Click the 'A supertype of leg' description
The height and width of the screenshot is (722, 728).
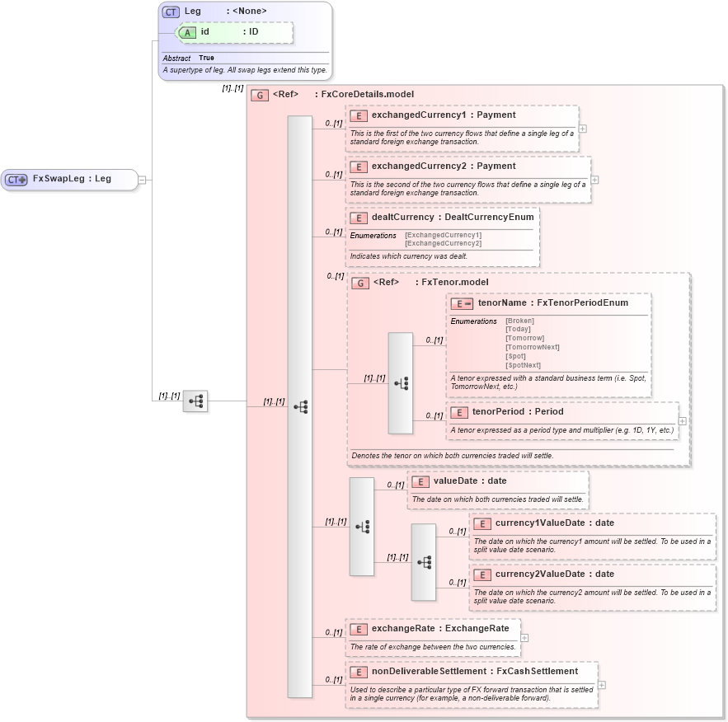[x=245, y=70]
